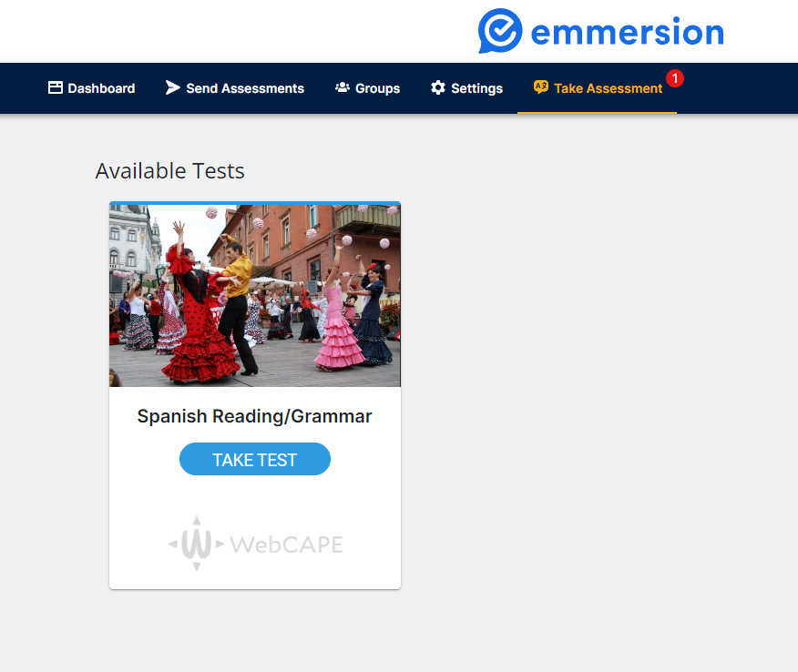This screenshot has width=798, height=672.
Task: Click the Groups people icon
Action: tap(342, 87)
